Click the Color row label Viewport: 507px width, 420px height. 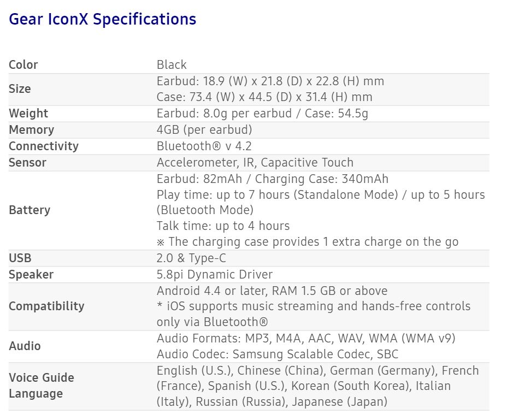[23, 65]
